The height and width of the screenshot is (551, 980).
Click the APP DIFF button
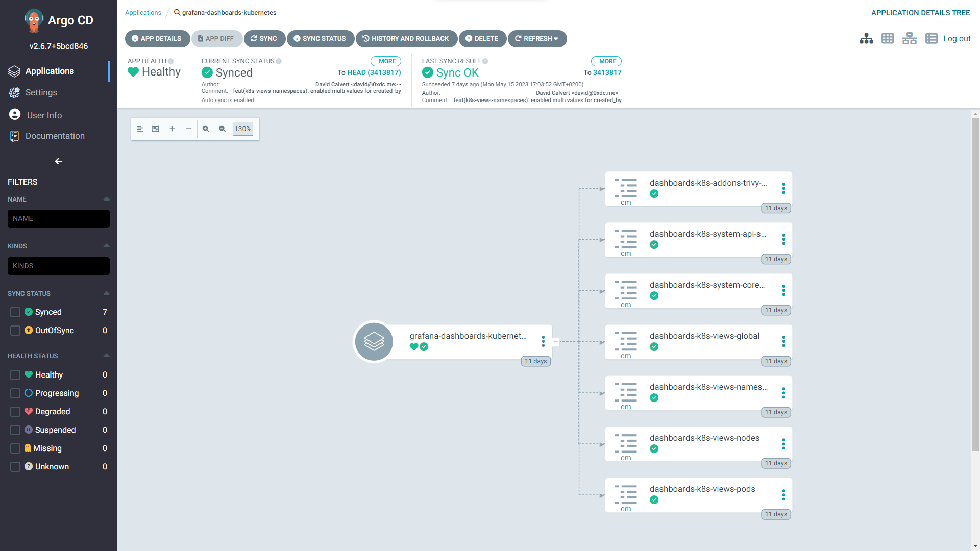tap(217, 39)
